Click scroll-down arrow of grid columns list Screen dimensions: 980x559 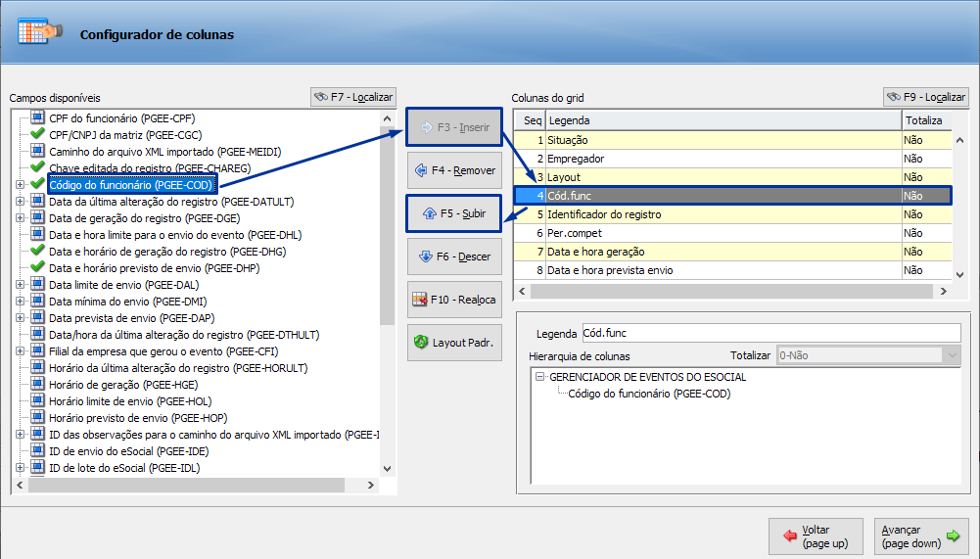coord(960,274)
